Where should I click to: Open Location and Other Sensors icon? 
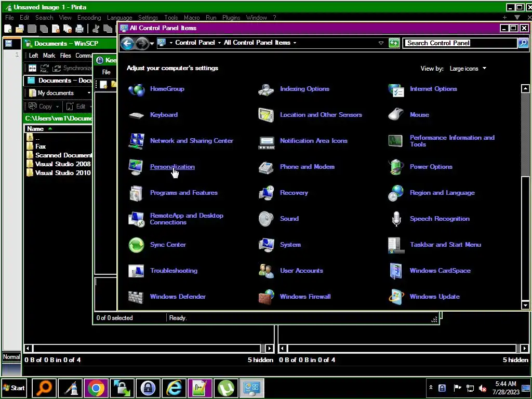[266, 115]
